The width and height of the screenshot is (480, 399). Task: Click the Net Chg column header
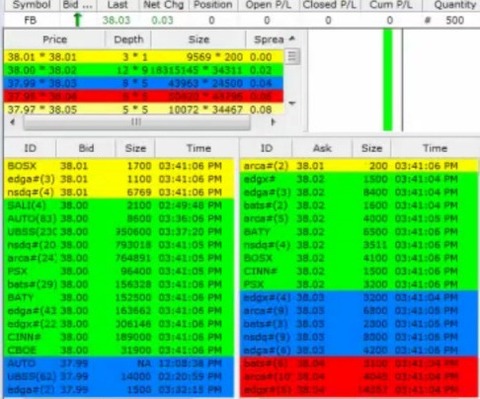pyautogui.click(x=163, y=5)
